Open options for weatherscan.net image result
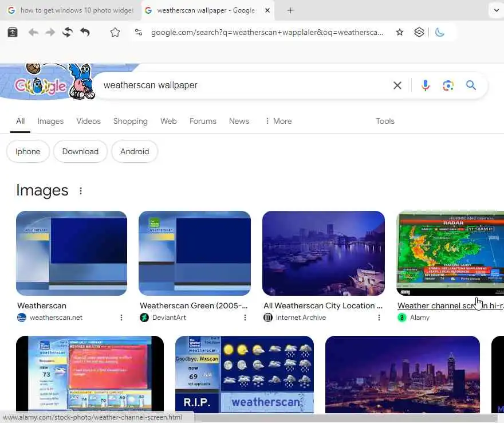 pyautogui.click(x=121, y=318)
